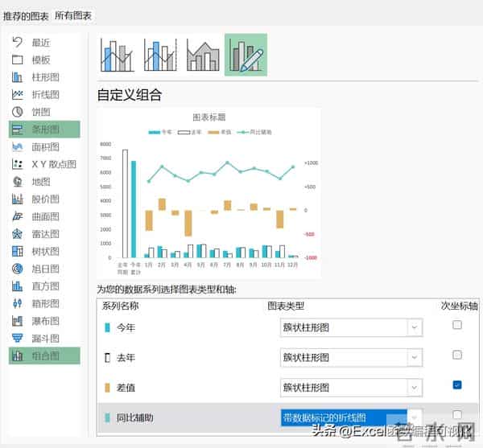The image size is (483, 448).
Task: Select the 条形图 category label
Action: [46, 129]
